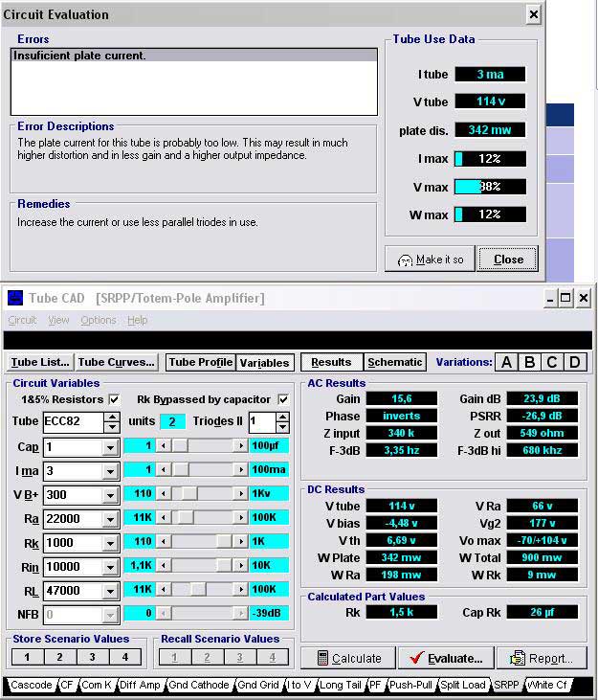Screen dimensions: 598x700
Task: Click right arrow of Rk slider
Action: pyautogui.click(x=241, y=541)
